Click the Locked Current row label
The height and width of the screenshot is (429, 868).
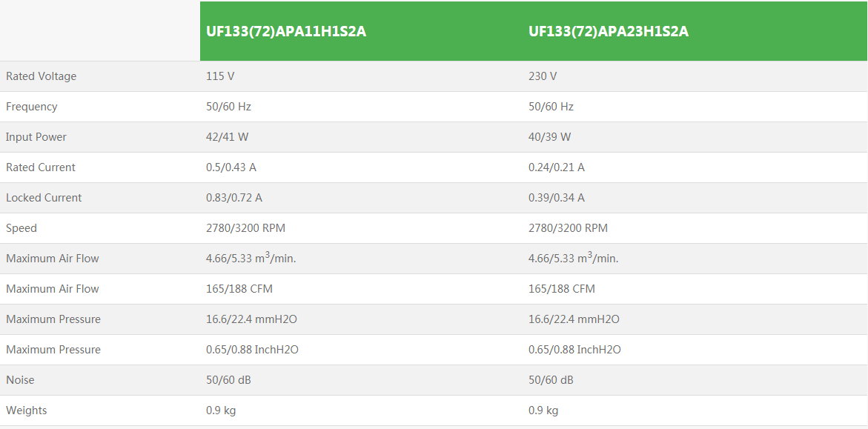44,198
